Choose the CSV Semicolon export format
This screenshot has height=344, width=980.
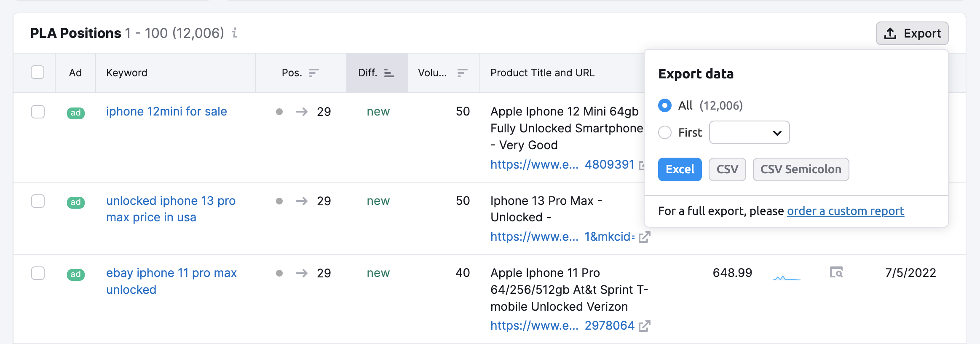(x=801, y=169)
